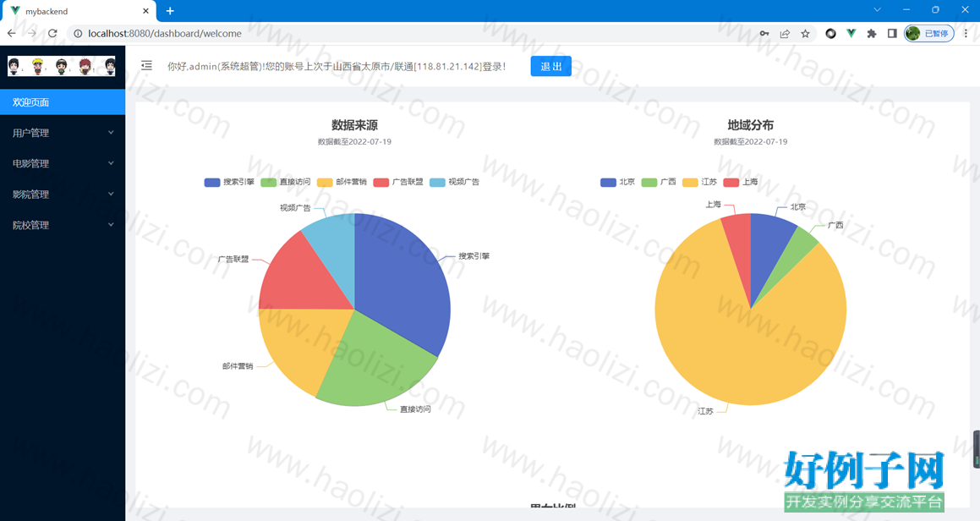Toggle 搜索引擎 legend in 数据来源 chart
The height and width of the screenshot is (521, 980).
coord(229,182)
